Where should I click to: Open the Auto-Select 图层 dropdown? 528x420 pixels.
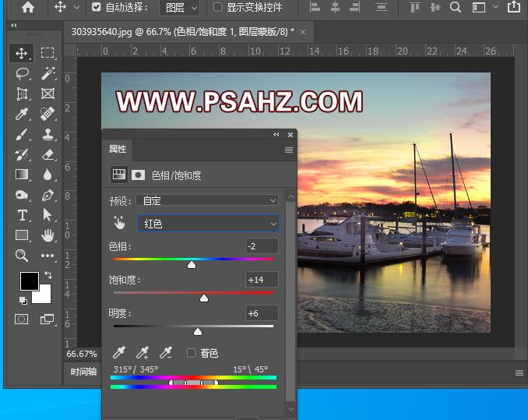179,8
